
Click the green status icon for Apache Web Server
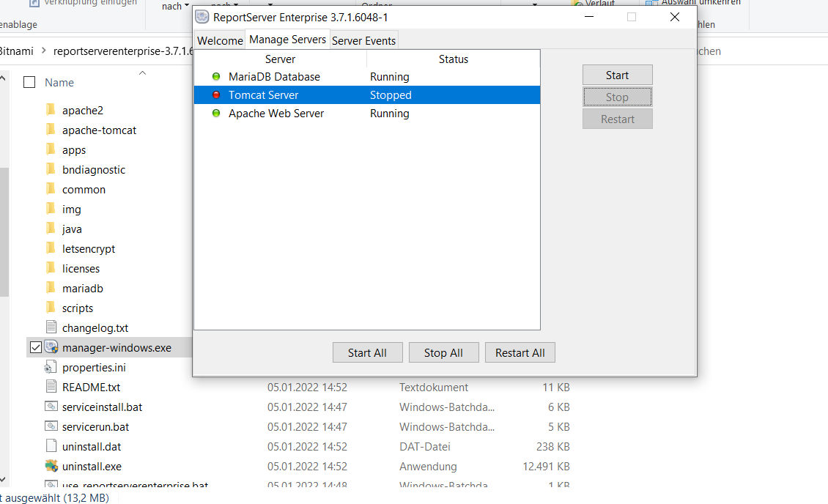point(216,113)
